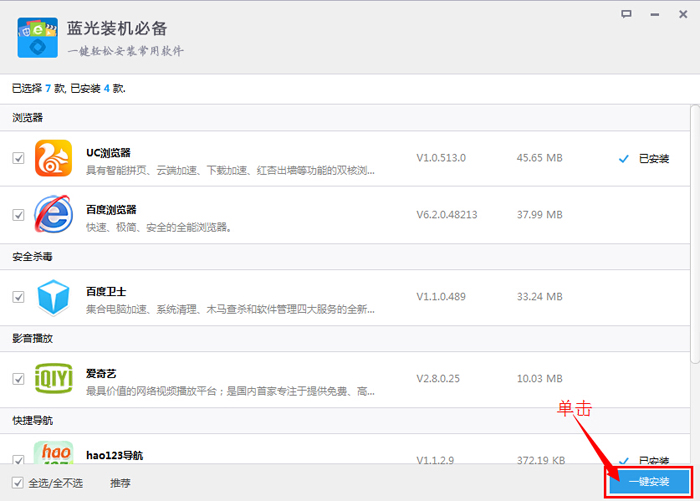Click the 推荐 link at the bottom
Viewport: 700px width, 501px height.
120,483
